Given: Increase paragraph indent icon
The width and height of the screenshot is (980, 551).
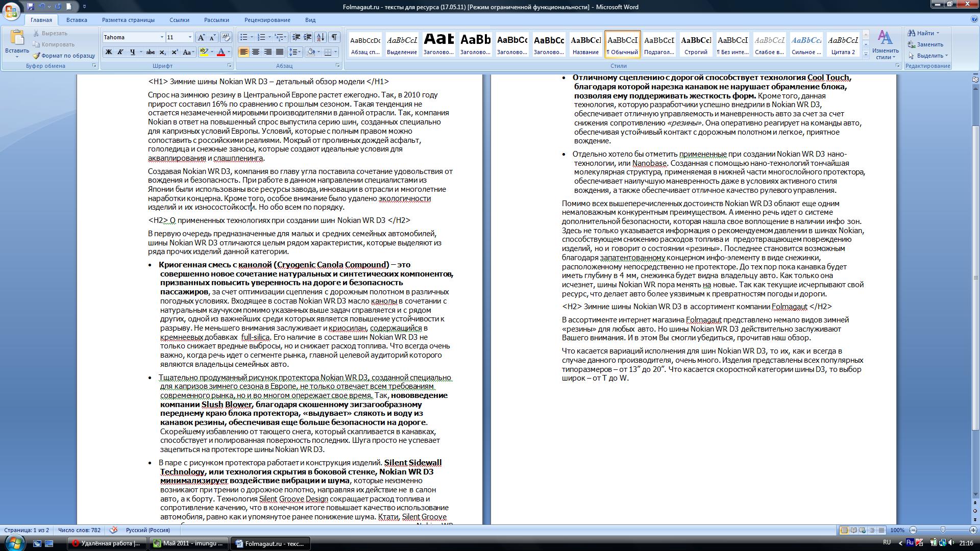Looking at the screenshot, I should (308, 37).
